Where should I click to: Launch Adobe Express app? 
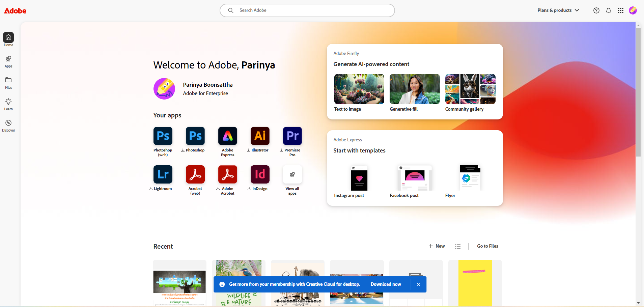tap(228, 136)
